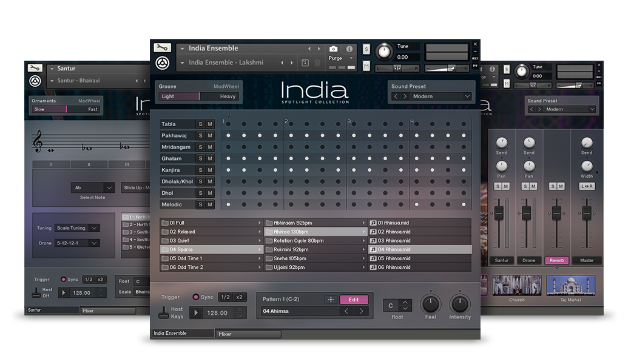Toggle the L/R swap button under Width
Image resolution: width=631 pixels, height=364 pixels.
587,186
